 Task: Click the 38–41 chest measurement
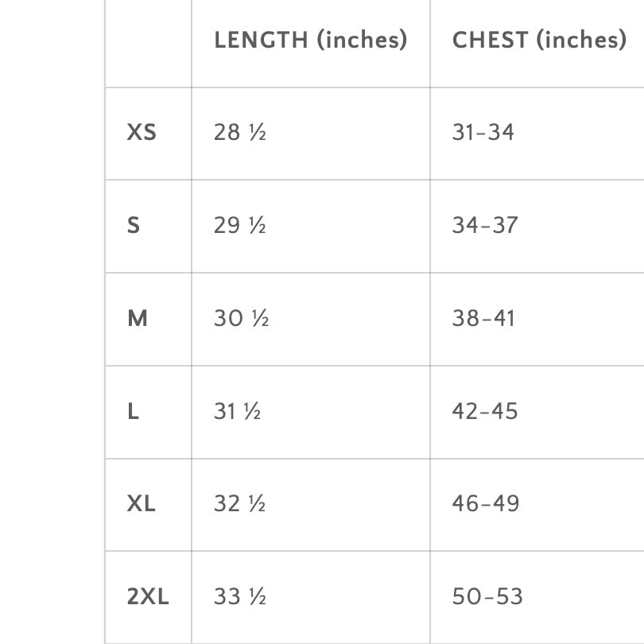483,319
